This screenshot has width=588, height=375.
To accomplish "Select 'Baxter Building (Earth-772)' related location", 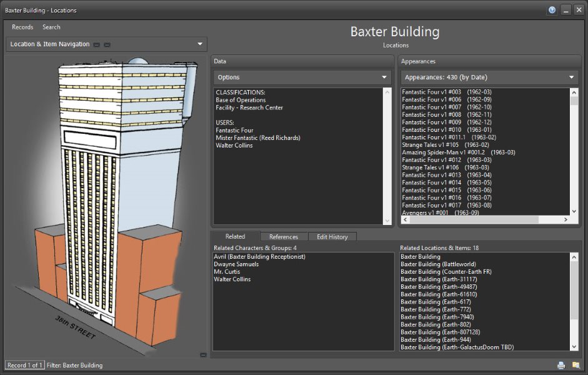I will pos(436,309).
